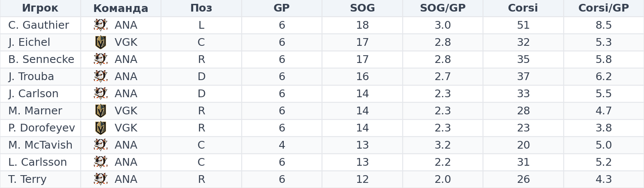Open player J. Eichel's name

pyautogui.click(x=29, y=42)
